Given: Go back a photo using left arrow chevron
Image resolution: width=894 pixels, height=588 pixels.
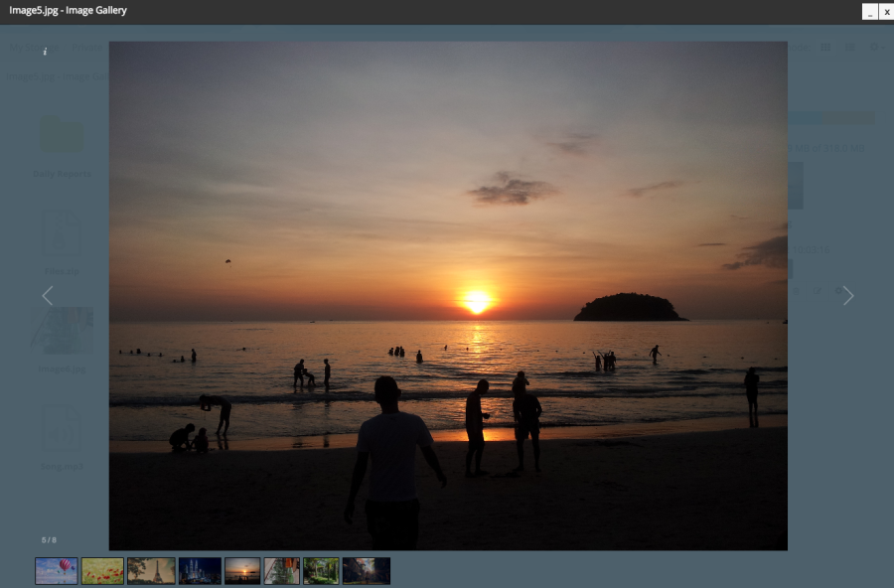Looking at the screenshot, I should coord(47,295).
